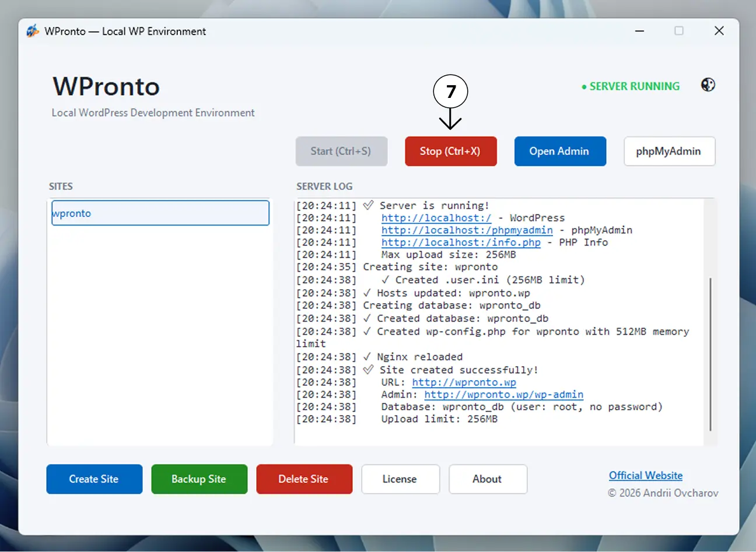Click the 'Created database: wpronto_db' log line
Viewport: 756px width, 552px height.
[x=422, y=319]
